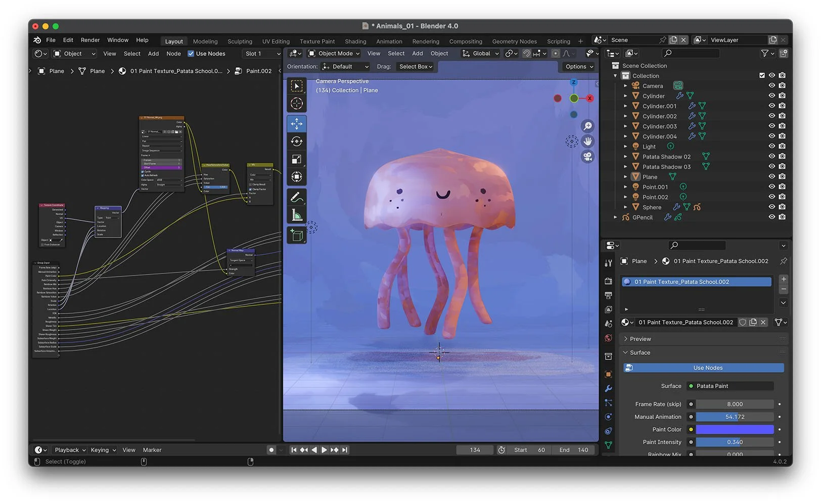Expand the GPencil tree item
821x504 pixels.
pos(615,217)
